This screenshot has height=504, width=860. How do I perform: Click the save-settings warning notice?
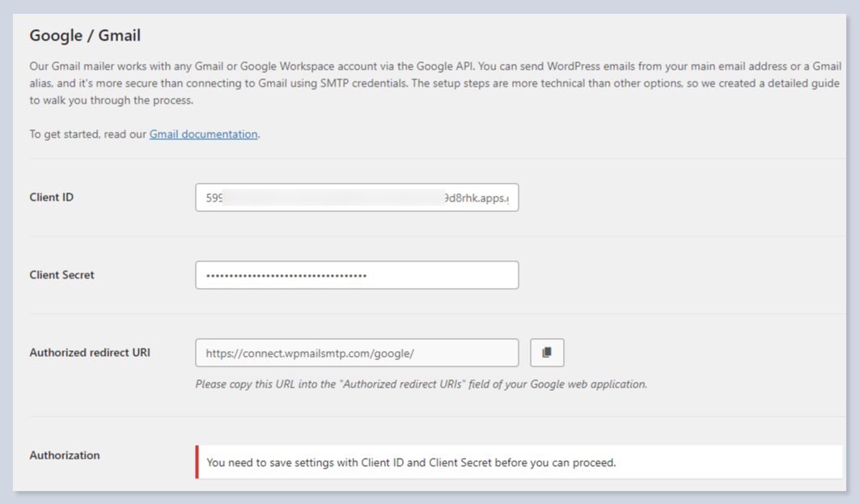pyautogui.click(x=519, y=462)
